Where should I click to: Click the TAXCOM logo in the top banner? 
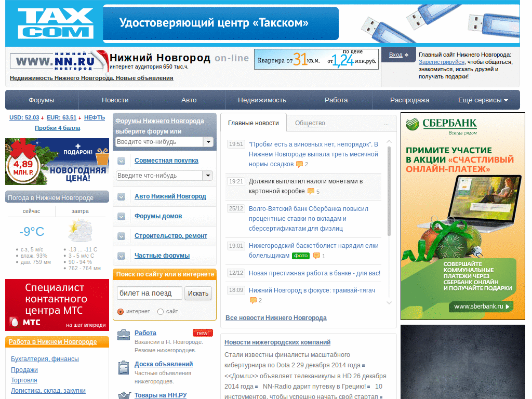click(x=55, y=23)
